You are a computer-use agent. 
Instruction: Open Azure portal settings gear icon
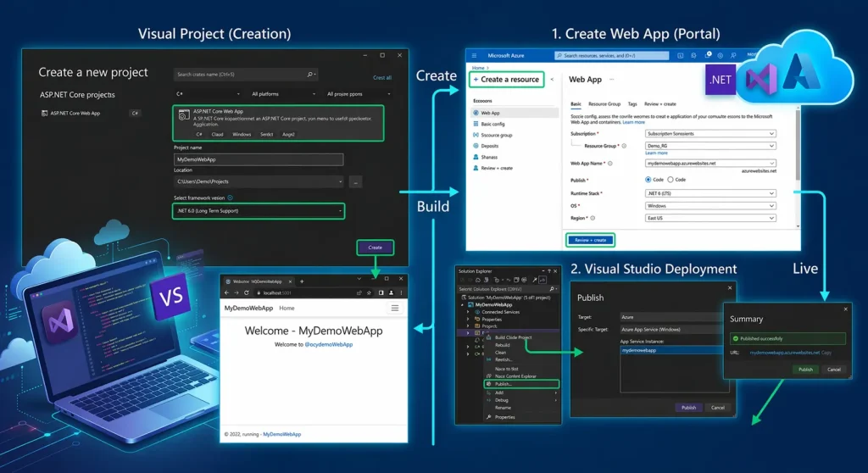tap(721, 55)
